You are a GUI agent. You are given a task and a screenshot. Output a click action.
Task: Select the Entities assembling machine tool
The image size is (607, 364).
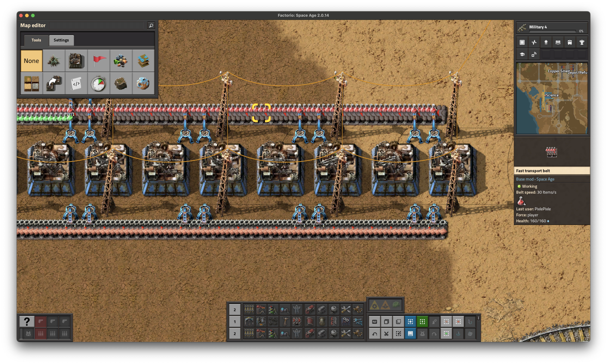(76, 61)
